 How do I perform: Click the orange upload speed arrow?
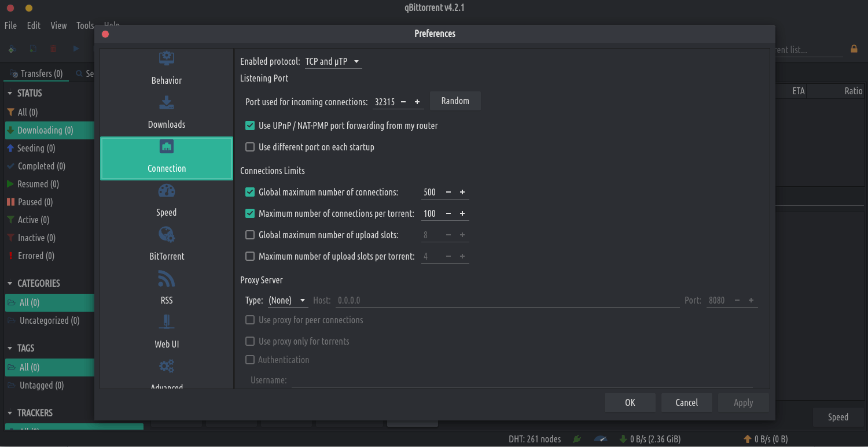pos(748,439)
